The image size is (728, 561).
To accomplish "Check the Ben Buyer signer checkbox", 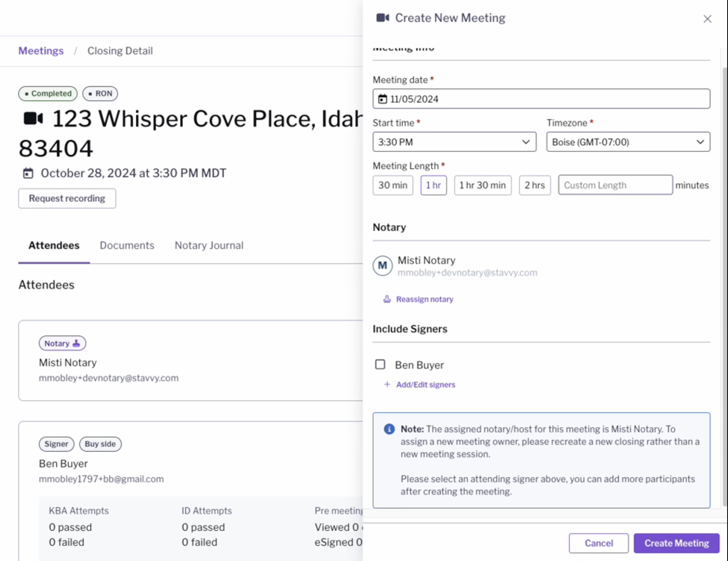I will click(380, 364).
